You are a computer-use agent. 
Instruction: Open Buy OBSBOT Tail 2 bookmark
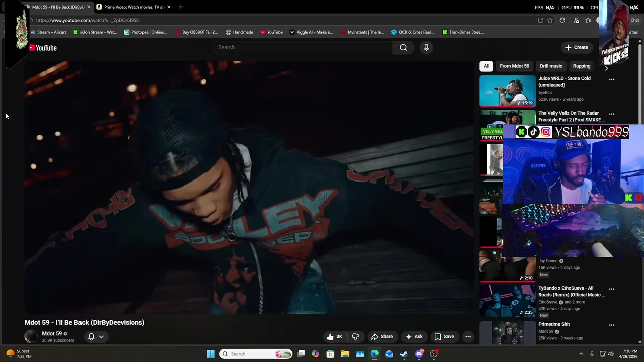(x=197, y=32)
